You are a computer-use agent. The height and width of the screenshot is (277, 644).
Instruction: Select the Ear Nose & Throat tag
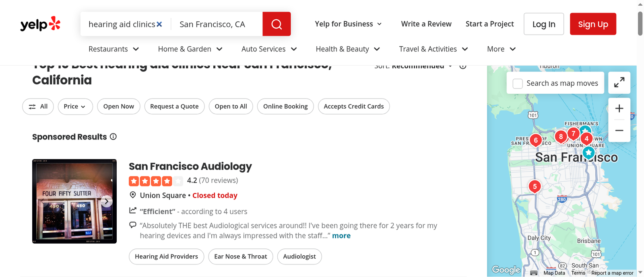pos(241,256)
